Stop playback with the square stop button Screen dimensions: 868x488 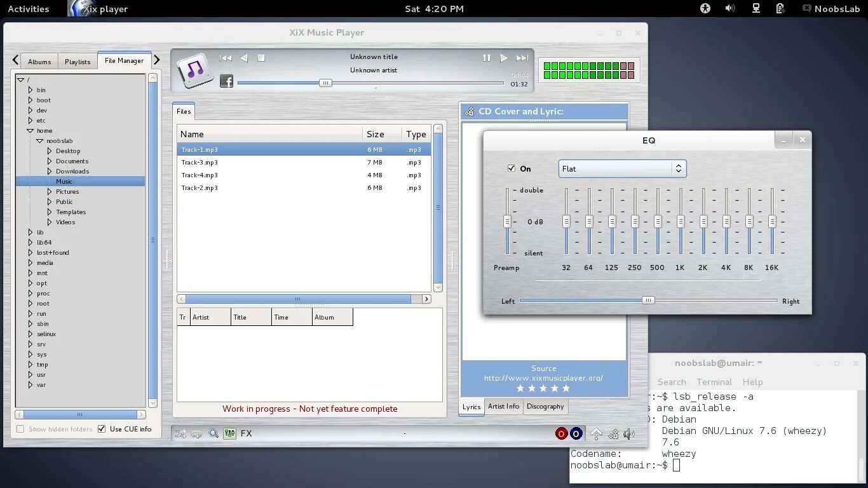(261, 58)
